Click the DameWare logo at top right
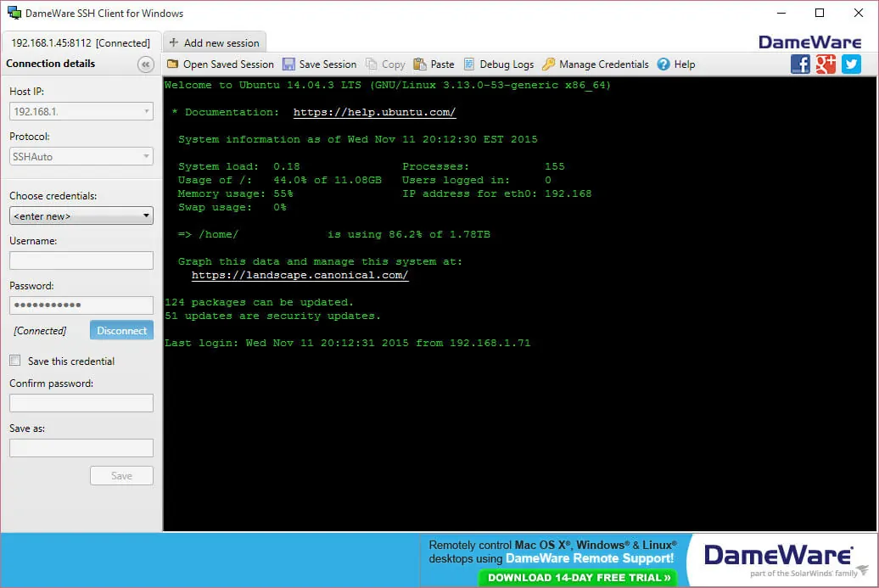Image resolution: width=879 pixels, height=588 pixels. coord(810,42)
